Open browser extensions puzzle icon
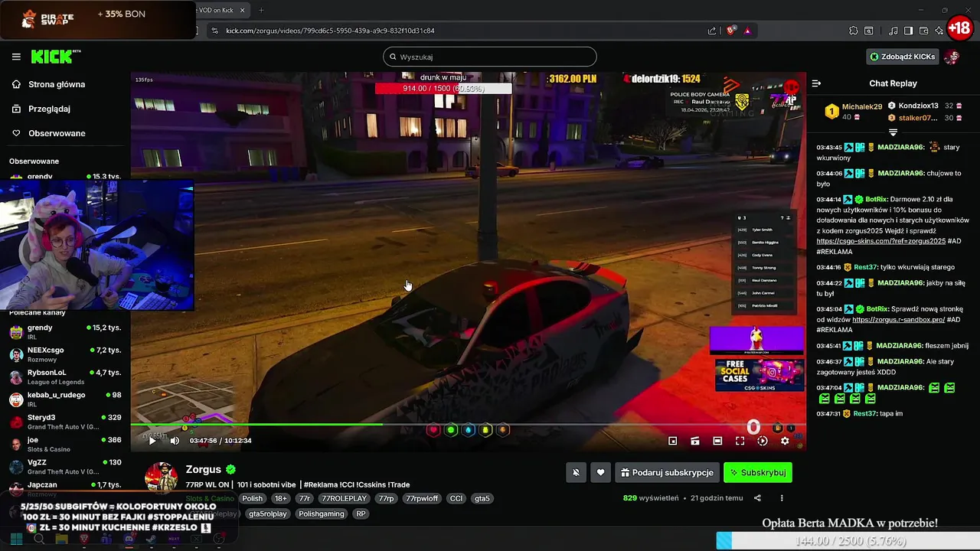The height and width of the screenshot is (551, 980). [854, 31]
